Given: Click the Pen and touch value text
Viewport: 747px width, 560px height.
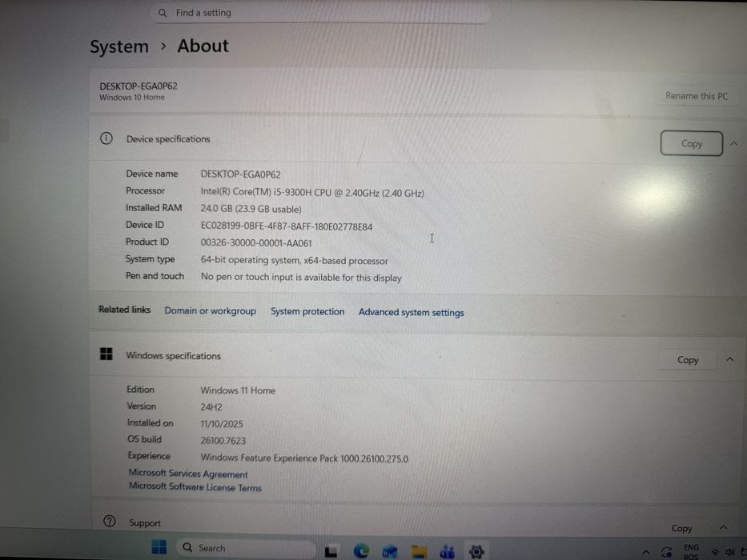Looking at the screenshot, I should [301, 277].
